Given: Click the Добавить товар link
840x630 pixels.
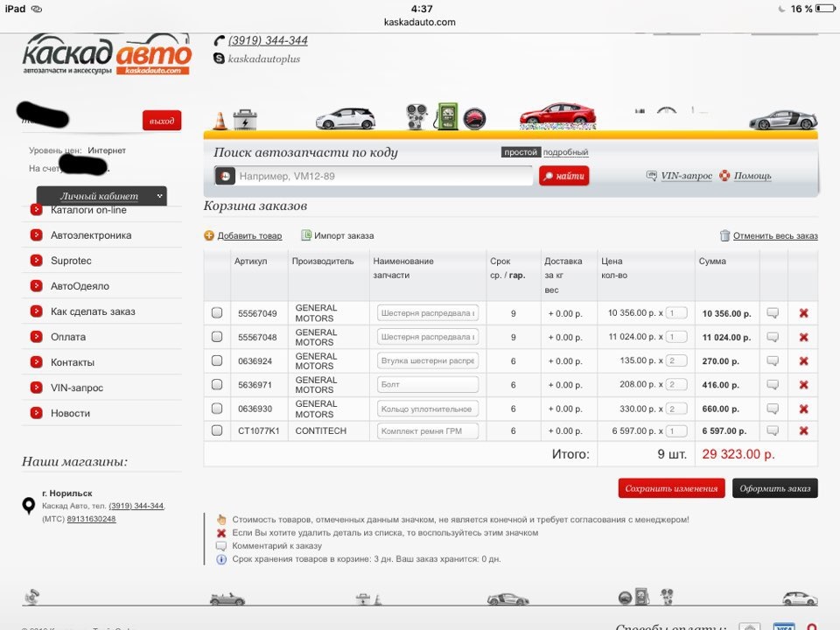Looking at the screenshot, I should [x=249, y=235].
